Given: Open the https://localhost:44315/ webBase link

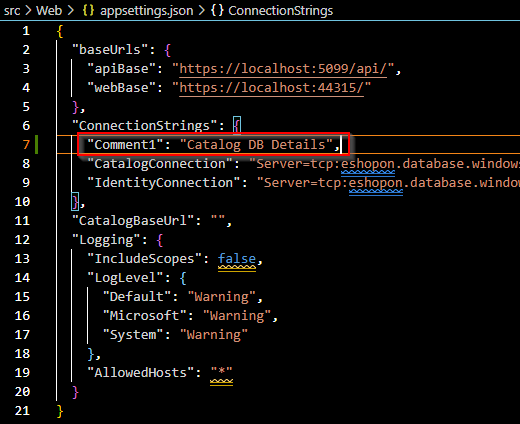Looking at the screenshot, I should point(271,88).
